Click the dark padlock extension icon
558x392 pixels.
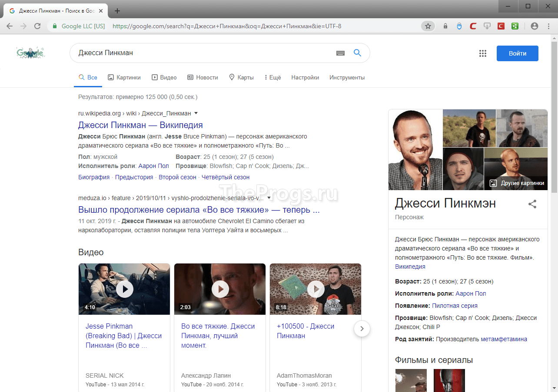tap(445, 26)
